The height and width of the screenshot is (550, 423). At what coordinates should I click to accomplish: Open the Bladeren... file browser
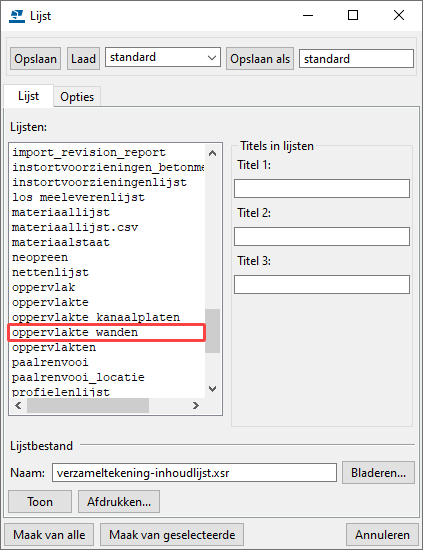(x=378, y=473)
